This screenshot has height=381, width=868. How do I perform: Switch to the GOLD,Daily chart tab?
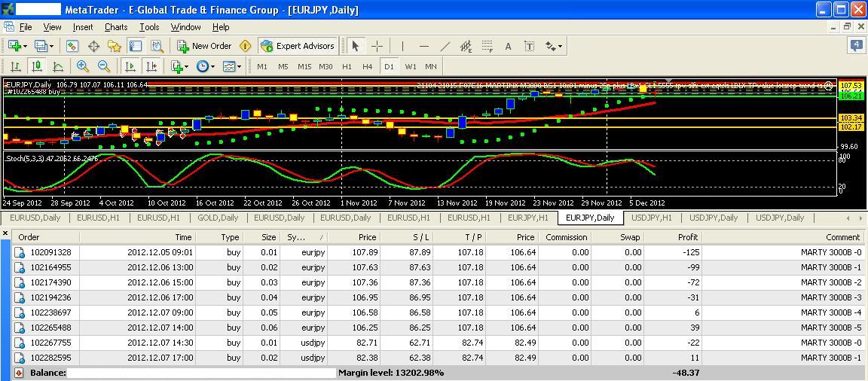click(x=218, y=218)
